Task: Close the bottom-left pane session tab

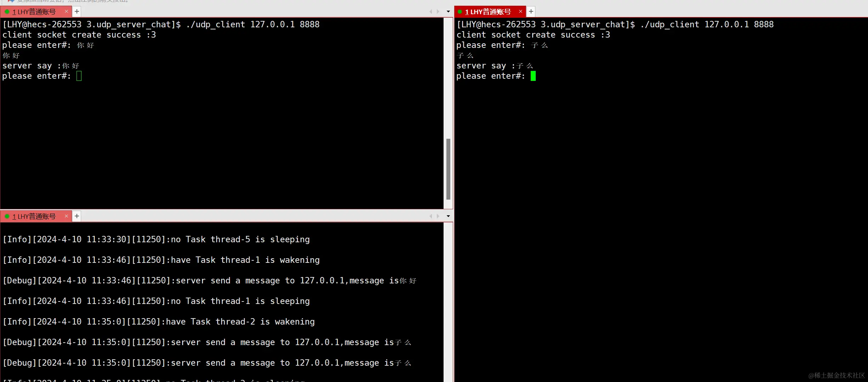Action: (66, 216)
